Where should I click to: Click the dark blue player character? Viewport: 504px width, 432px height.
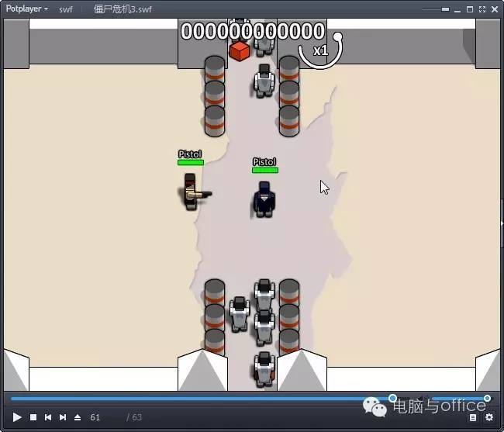[x=264, y=199]
